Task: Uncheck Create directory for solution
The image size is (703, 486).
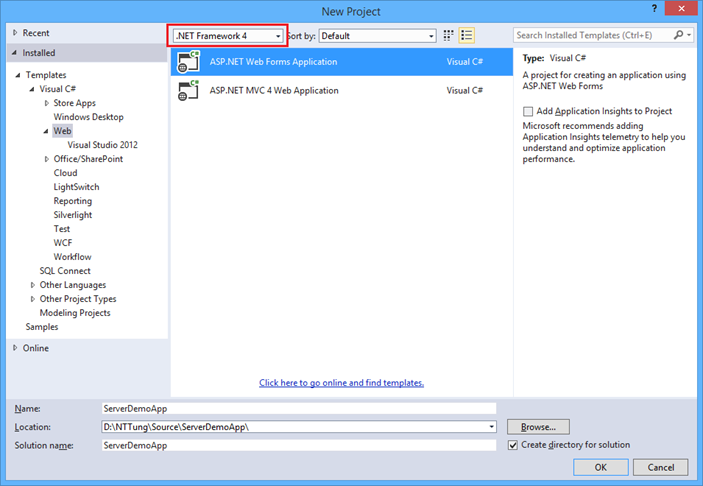Action: click(x=513, y=445)
